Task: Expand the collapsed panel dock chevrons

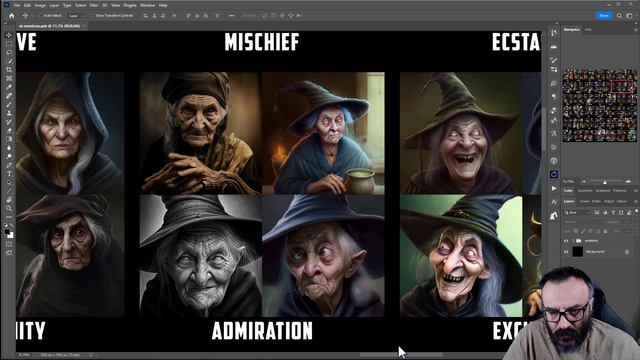Action: coord(556,23)
